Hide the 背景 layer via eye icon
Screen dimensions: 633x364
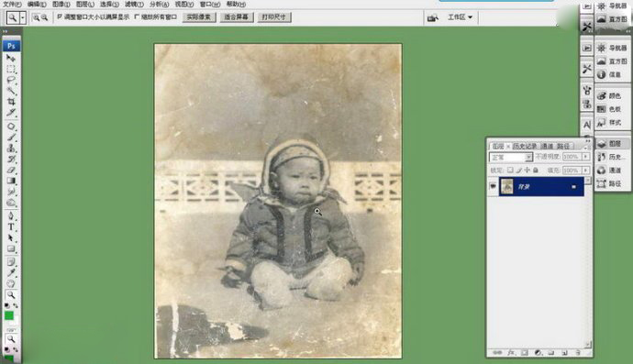[x=493, y=186]
